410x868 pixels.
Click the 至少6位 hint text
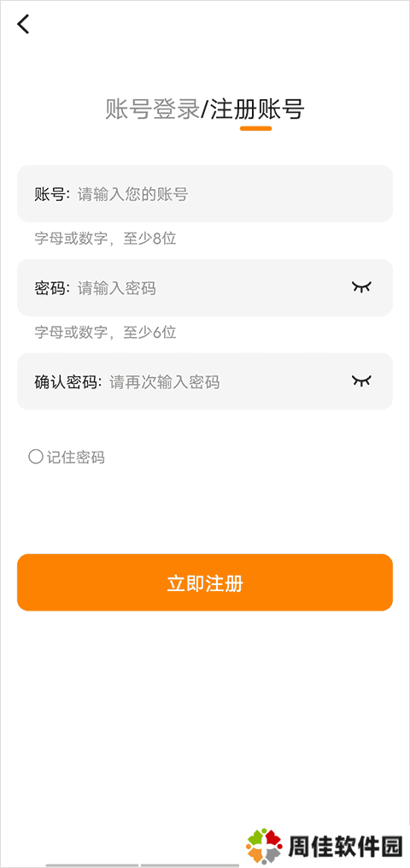click(149, 332)
